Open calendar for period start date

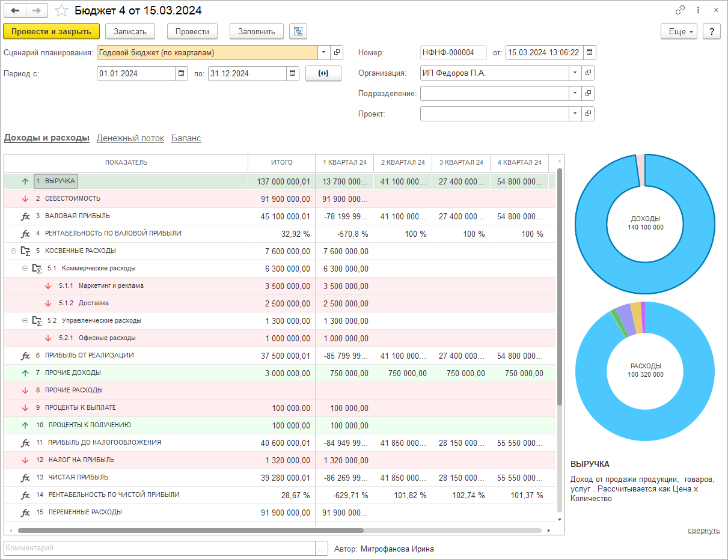pos(182,73)
